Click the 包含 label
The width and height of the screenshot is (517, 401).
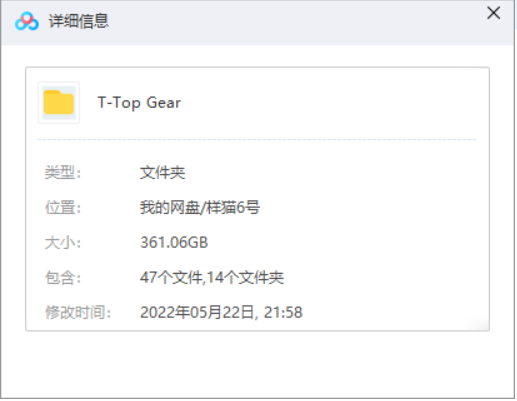[x=63, y=277]
